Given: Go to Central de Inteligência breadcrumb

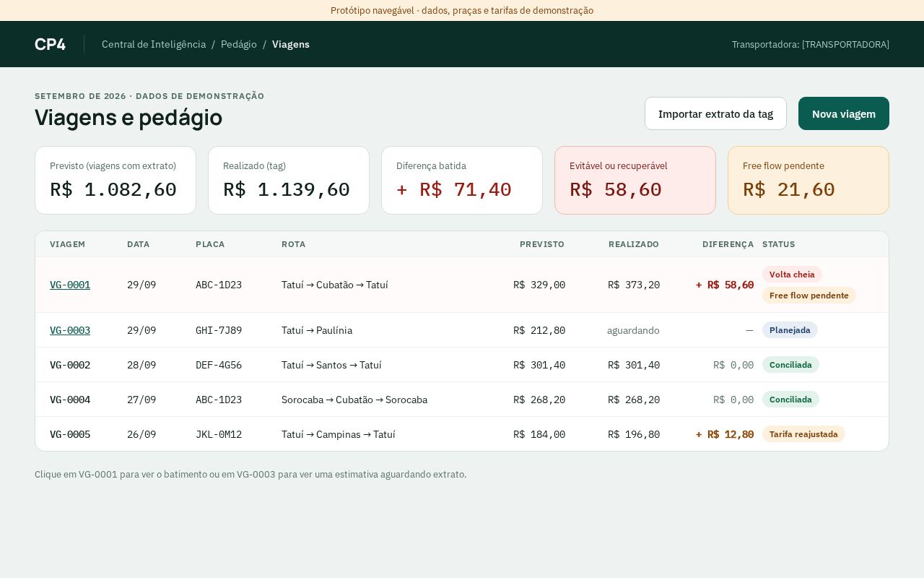Looking at the screenshot, I should (154, 44).
